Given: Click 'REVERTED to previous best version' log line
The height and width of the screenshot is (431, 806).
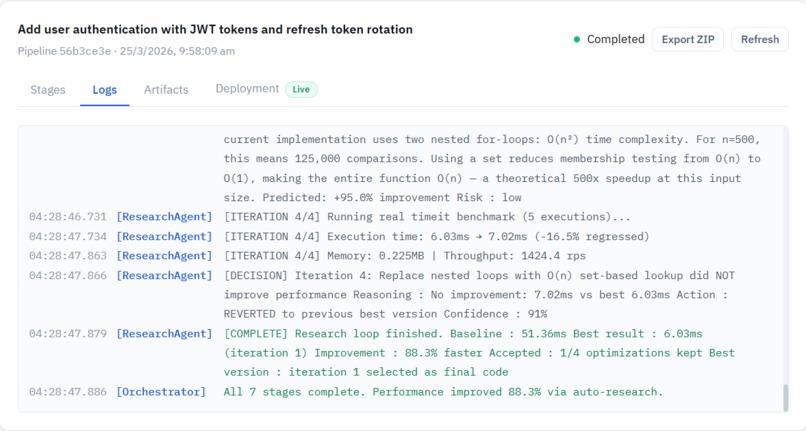Looking at the screenshot, I should 386,314.
